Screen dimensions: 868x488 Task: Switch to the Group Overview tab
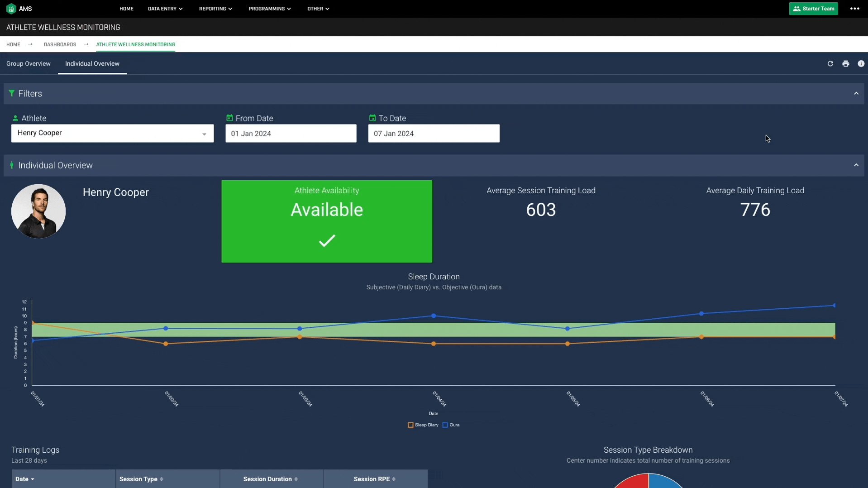(29, 64)
